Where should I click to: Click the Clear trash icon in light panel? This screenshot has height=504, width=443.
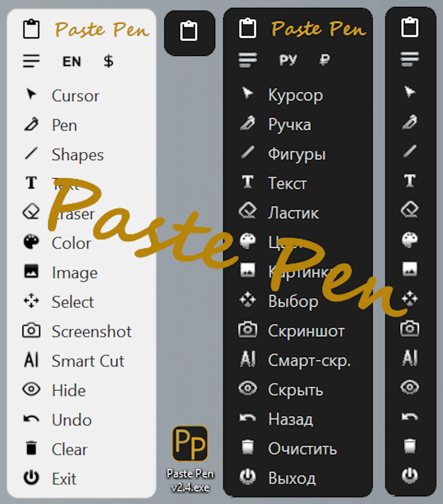tap(31, 448)
